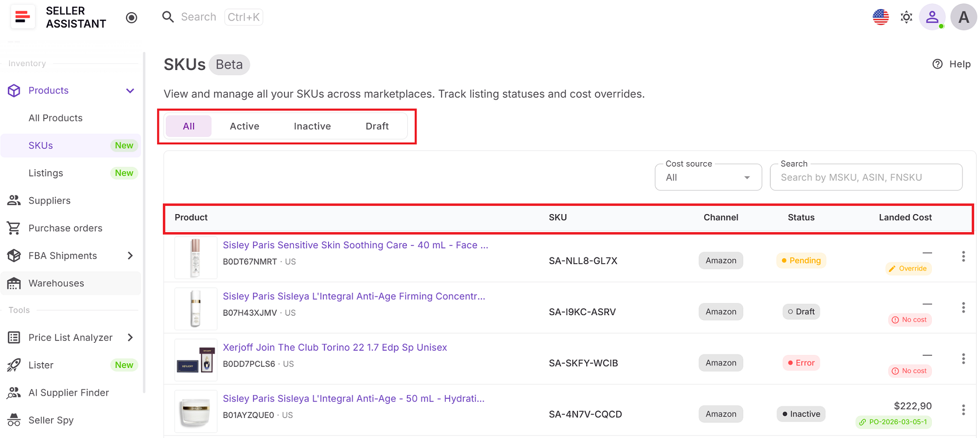The image size is (980, 438).
Task: Click the Landed Cost column header
Action: click(905, 218)
